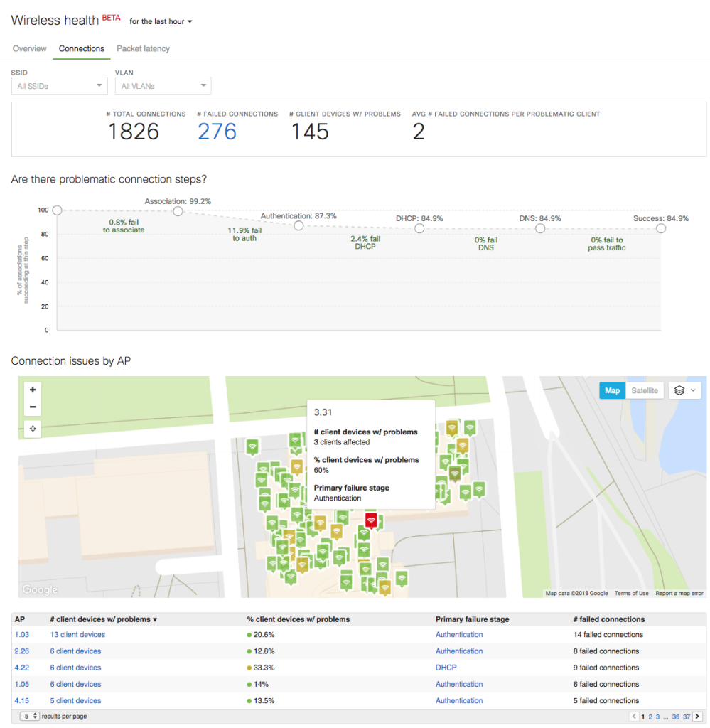Switch map to Satellite view
The image size is (710, 728).
[645, 390]
